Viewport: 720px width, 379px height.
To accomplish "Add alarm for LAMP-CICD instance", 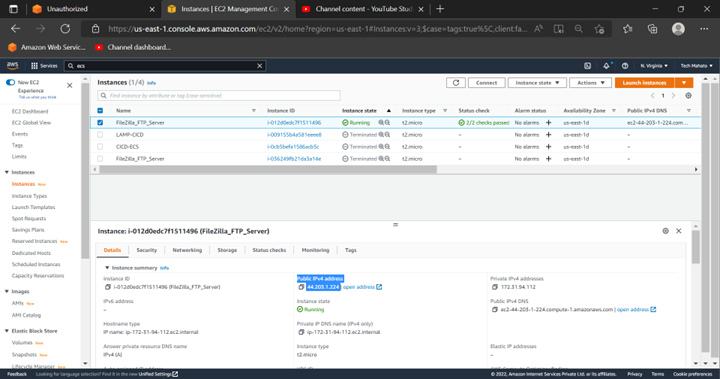I will click(548, 135).
